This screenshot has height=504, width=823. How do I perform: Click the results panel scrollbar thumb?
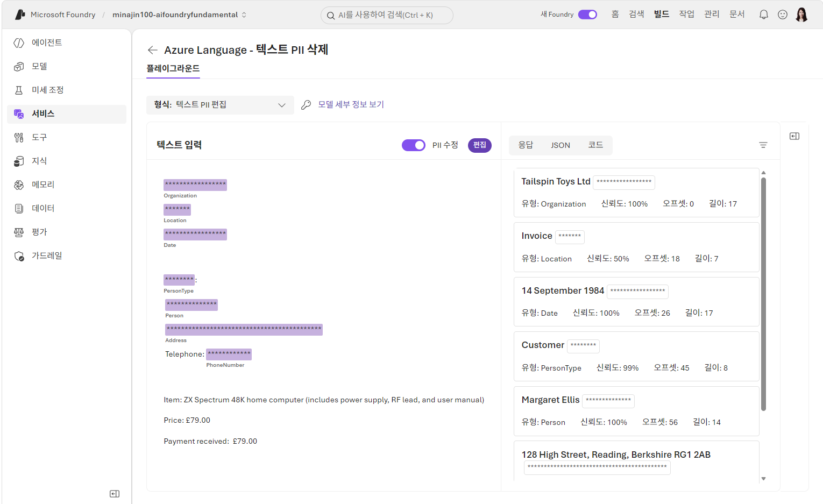click(x=763, y=294)
